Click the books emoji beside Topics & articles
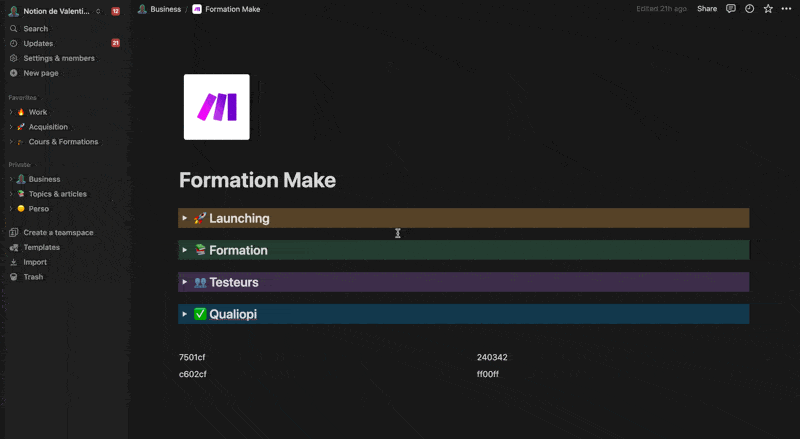Viewport: 800px width, 439px height. tap(21, 193)
